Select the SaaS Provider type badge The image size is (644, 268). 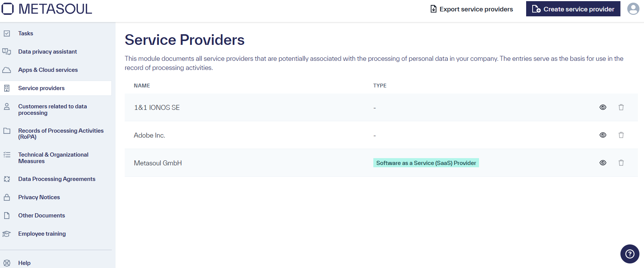click(426, 163)
